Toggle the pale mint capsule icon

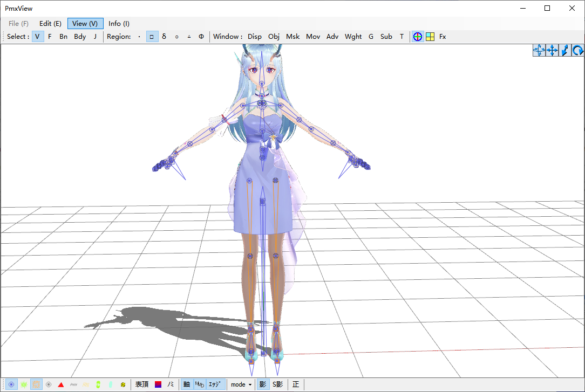pyautogui.click(x=111, y=384)
